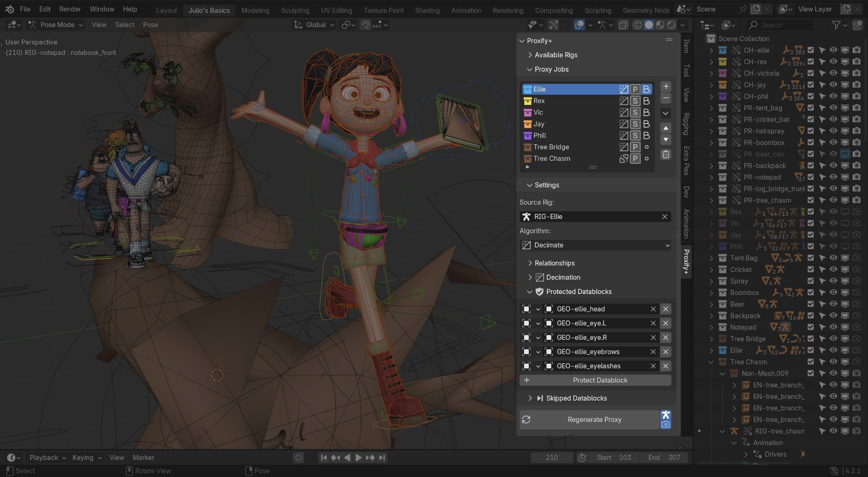This screenshot has height=477, width=868.
Task: Expand the CH-victoria collection in outliner
Action: click(x=711, y=73)
